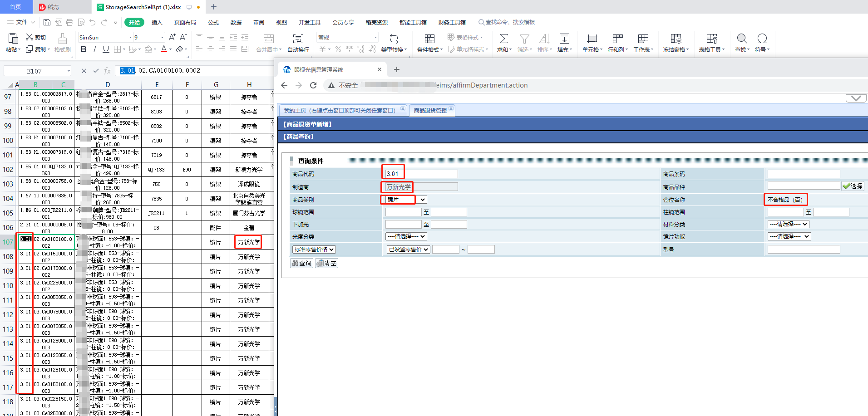This screenshot has height=416, width=868.
Task: Click the percent style icon
Action: [338, 49]
